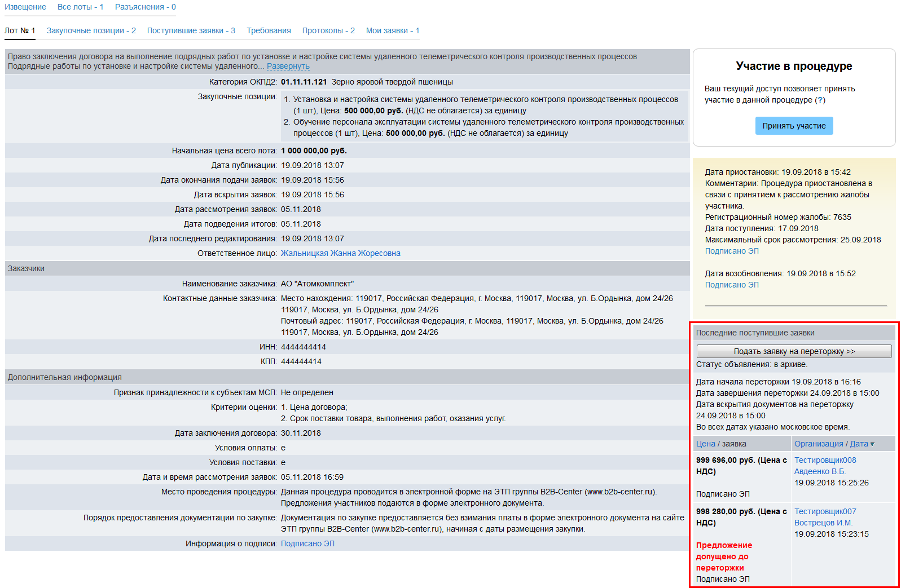Open the Извещение tab
Viewport: 901px width, 588px height.
click(25, 7)
